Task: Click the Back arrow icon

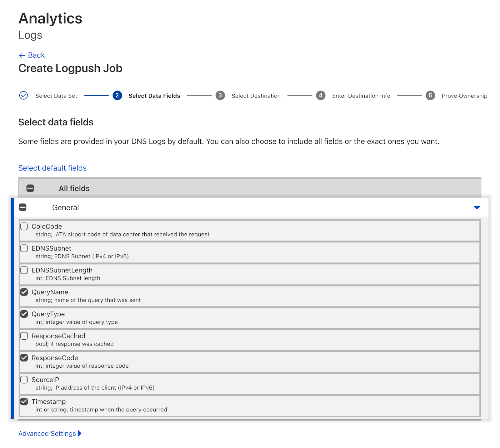Action: point(22,55)
